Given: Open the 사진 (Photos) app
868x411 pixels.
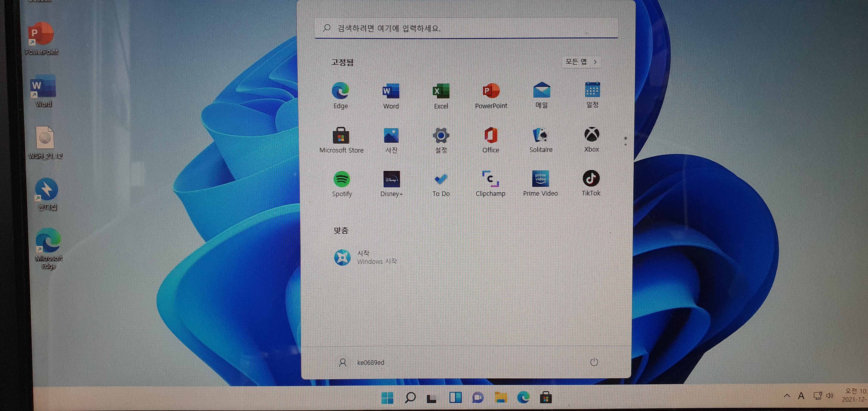Looking at the screenshot, I should pos(391,140).
